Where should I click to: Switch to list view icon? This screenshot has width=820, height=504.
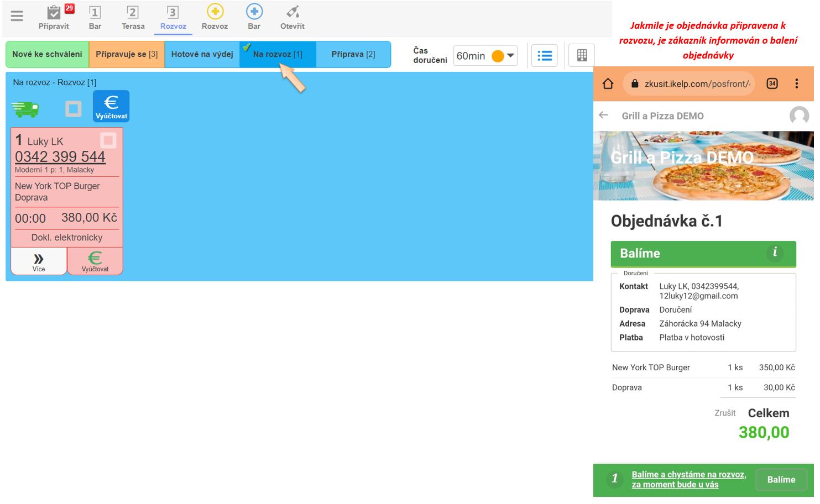pos(545,55)
